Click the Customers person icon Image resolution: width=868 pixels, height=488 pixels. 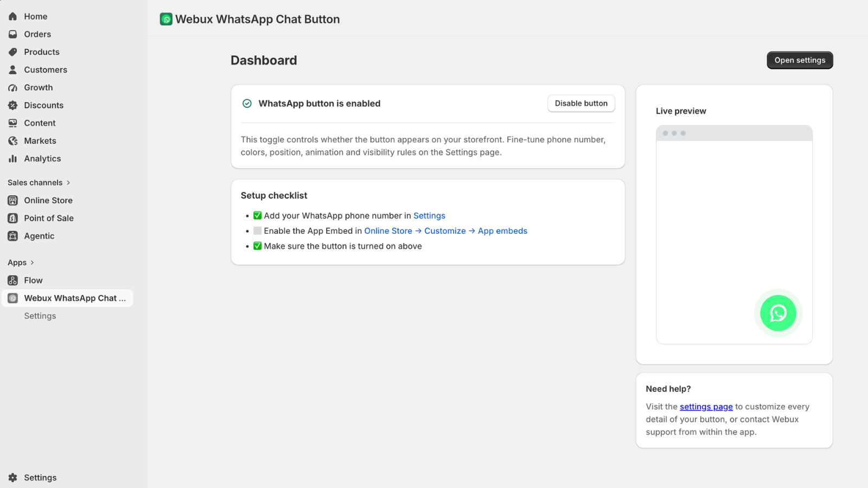point(13,70)
